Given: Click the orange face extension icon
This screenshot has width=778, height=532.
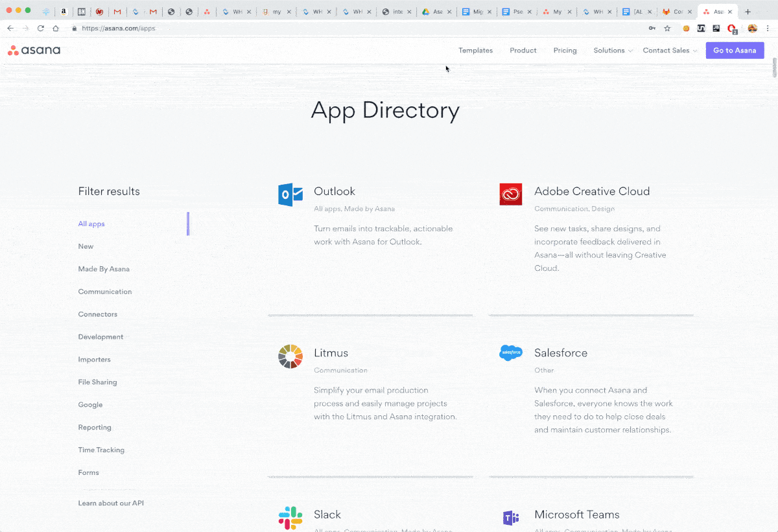Looking at the screenshot, I should click(686, 29).
